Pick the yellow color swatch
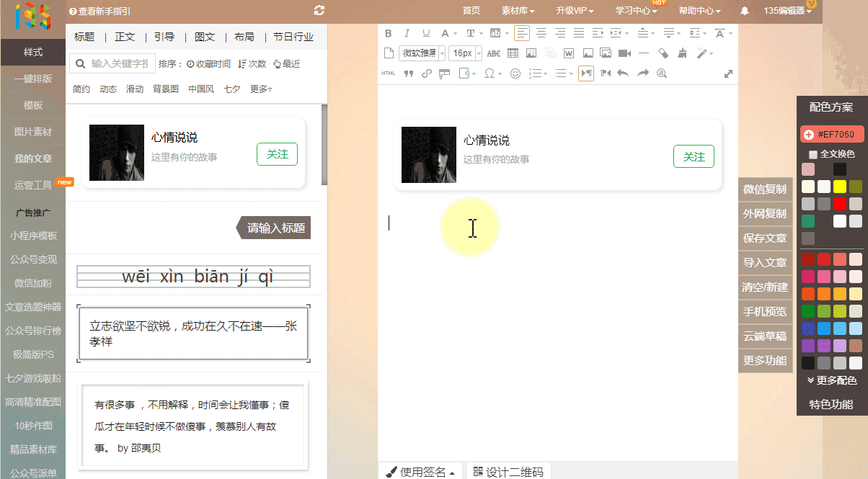 pos(839,187)
